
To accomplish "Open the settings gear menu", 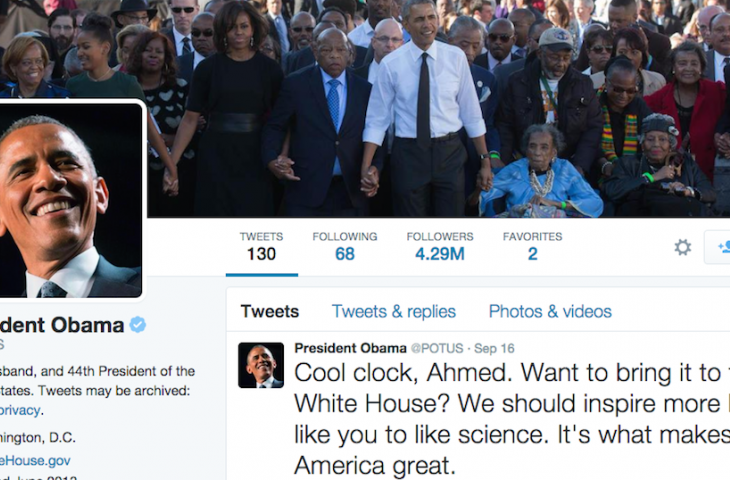I will (x=683, y=247).
